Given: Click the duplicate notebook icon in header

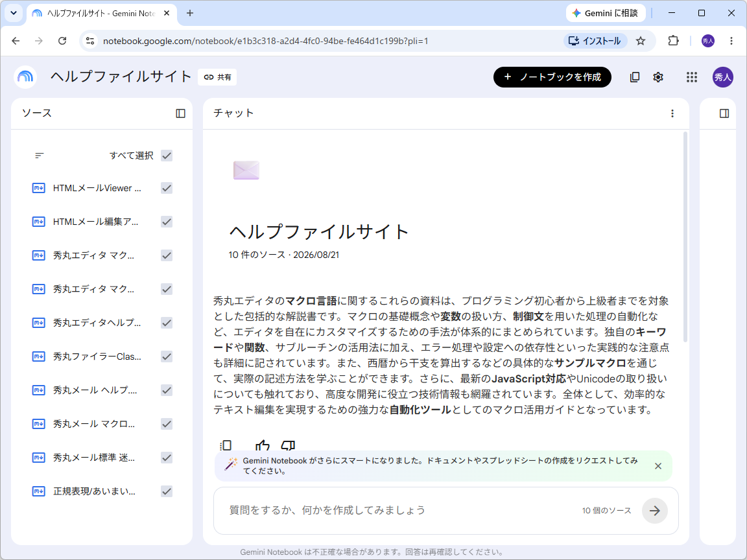Looking at the screenshot, I should (635, 77).
